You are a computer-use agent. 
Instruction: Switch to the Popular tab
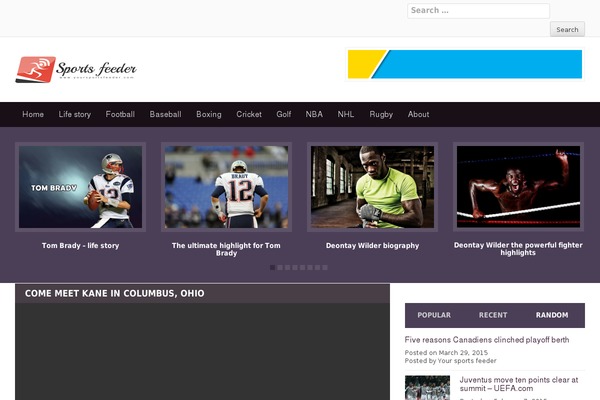[434, 315]
